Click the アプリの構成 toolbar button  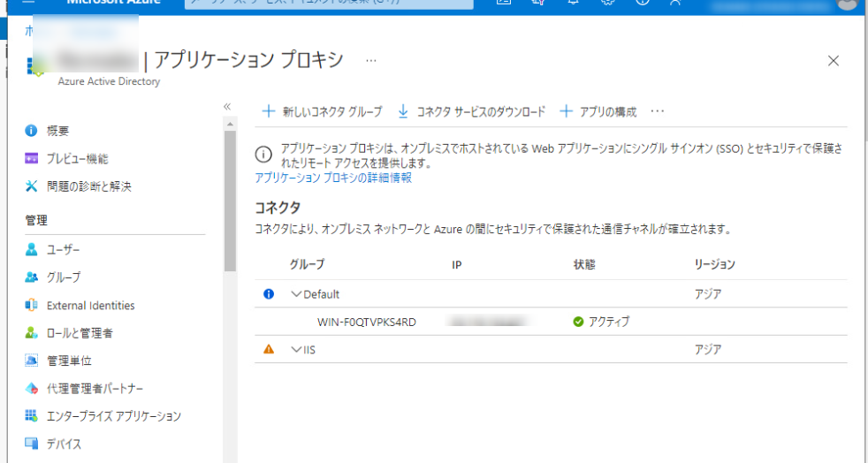pyautogui.click(x=598, y=111)
